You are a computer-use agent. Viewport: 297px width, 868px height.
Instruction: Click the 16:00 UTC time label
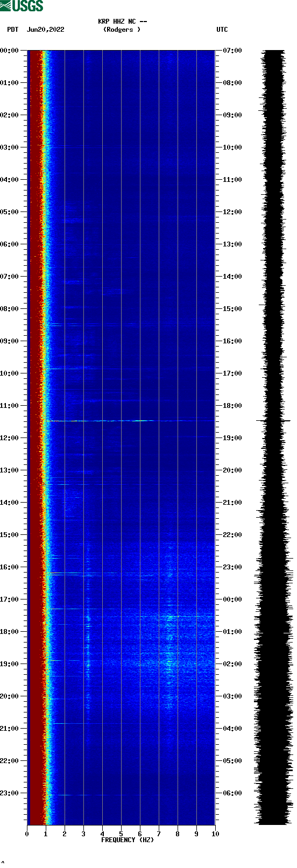[x=232, y=341]
